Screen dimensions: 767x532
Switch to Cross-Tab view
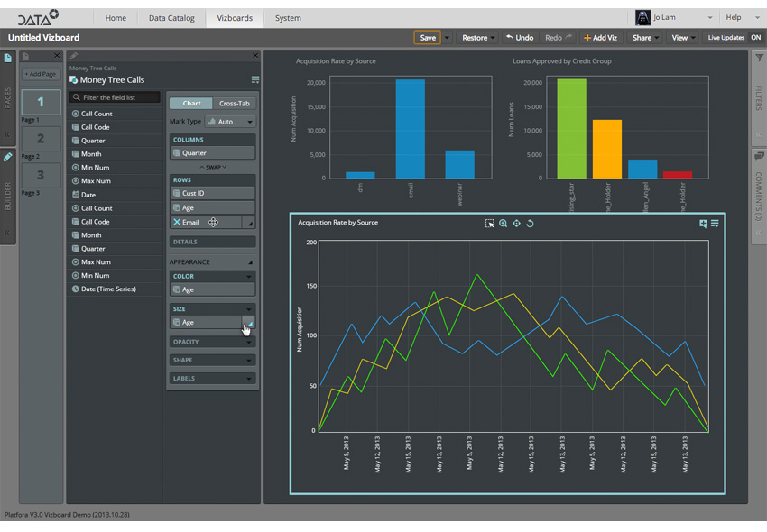pyautogui.click(x=234, y=104)
